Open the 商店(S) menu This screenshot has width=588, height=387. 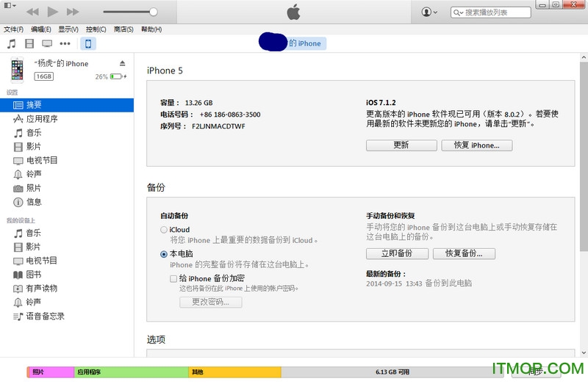pos(123,29)
